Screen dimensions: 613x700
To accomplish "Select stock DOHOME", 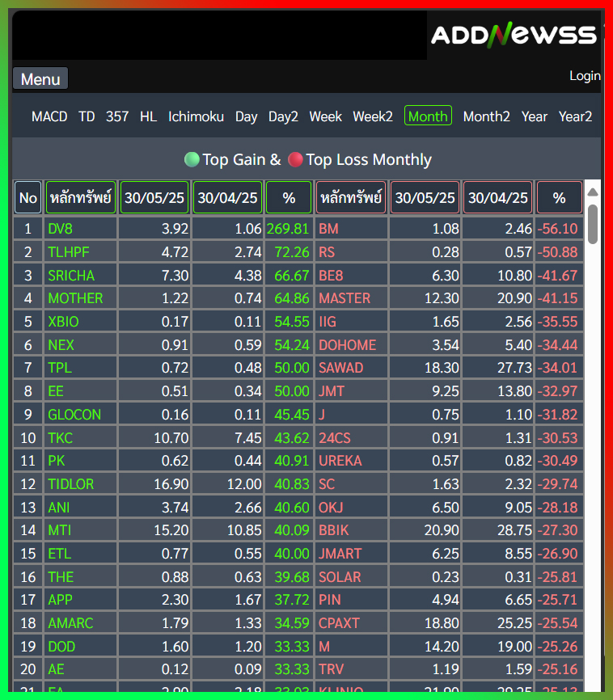I will [x=347, y=344].
